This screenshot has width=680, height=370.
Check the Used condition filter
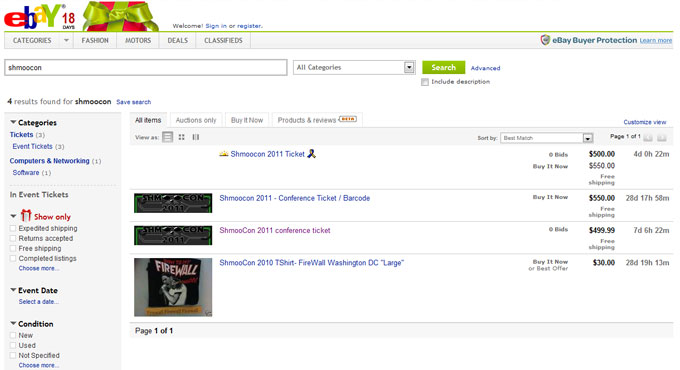[x=13, y=345]
